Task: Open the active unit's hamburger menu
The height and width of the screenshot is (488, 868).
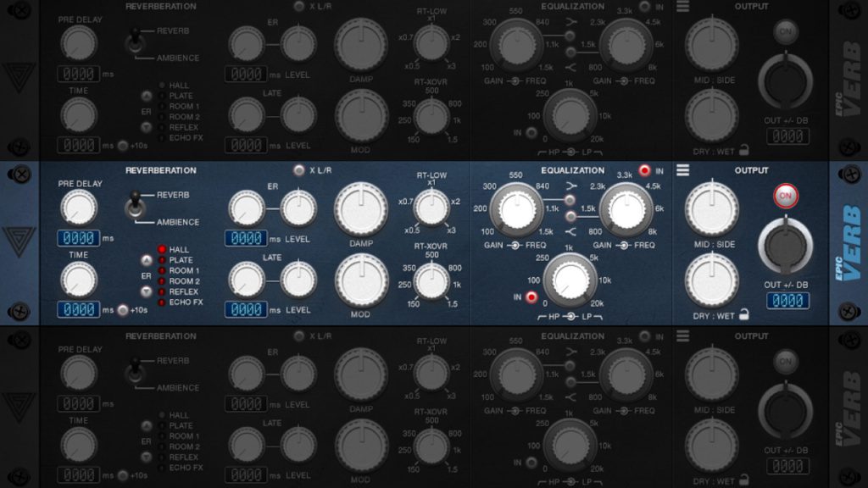Action: [x=682, y=171]
